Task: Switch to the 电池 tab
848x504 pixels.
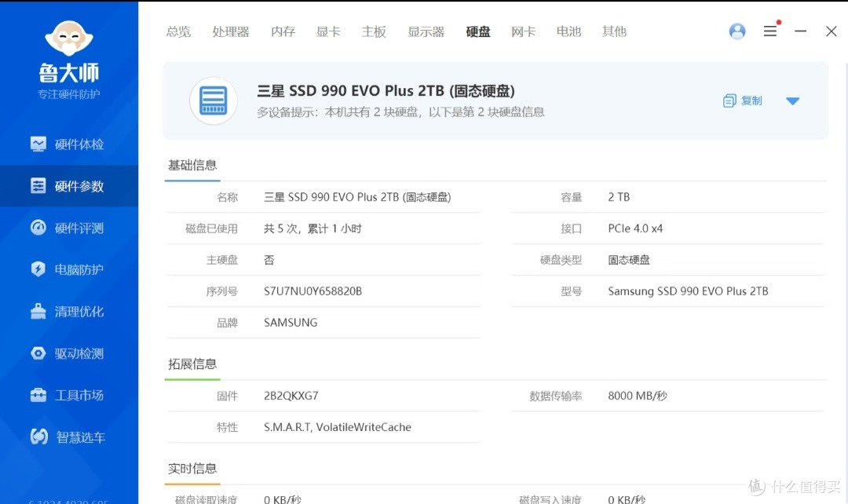Action: pyautogui.click(x=568, y=31)
